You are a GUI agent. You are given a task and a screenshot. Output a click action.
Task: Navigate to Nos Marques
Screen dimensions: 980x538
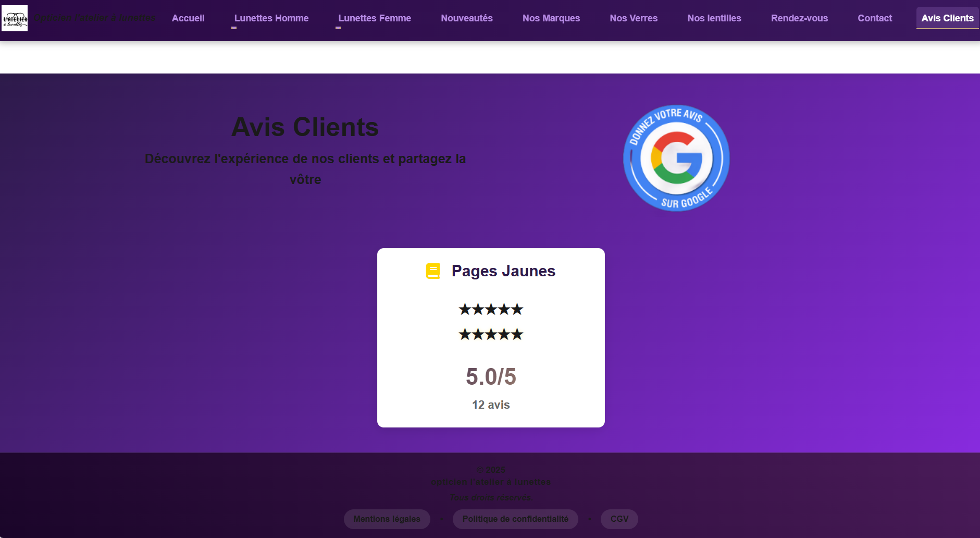[x=551, y=18]
